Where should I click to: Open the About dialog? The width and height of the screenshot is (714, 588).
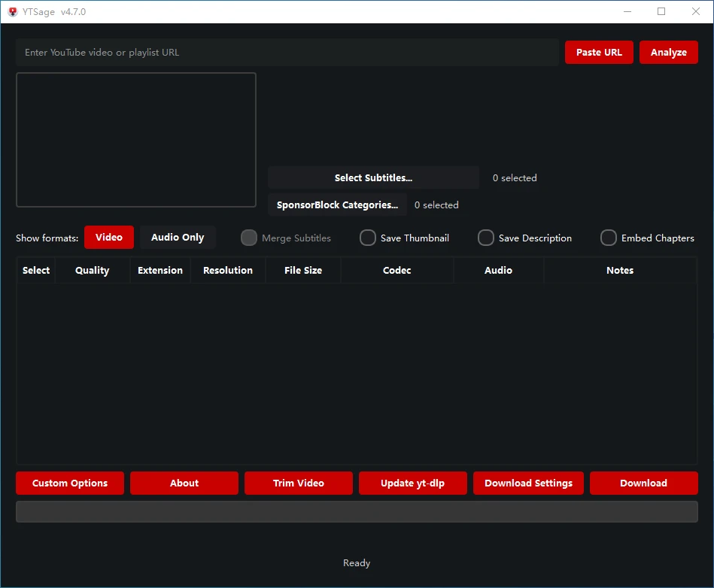coord(184,483)
